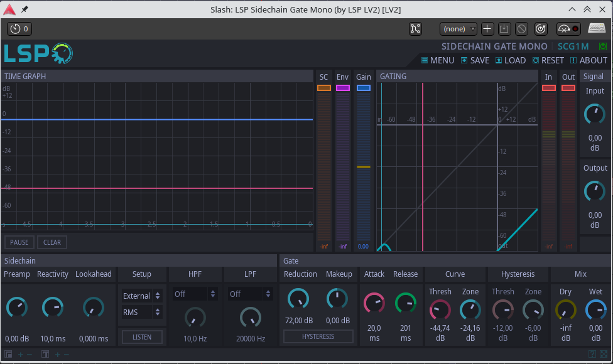This screenshot has height=364, width=613.
Task: Open the virtual MIDI keyboard icon
Action: coord(596,29)
